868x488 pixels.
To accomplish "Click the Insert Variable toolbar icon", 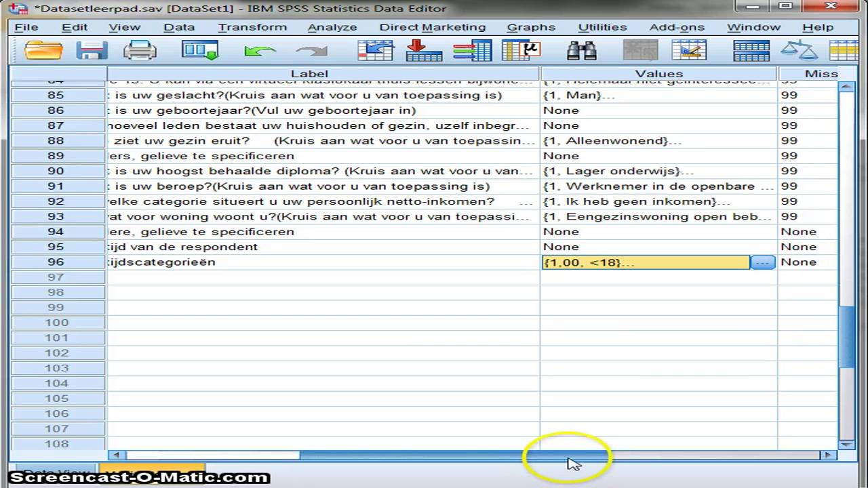I will click(689, 51).
